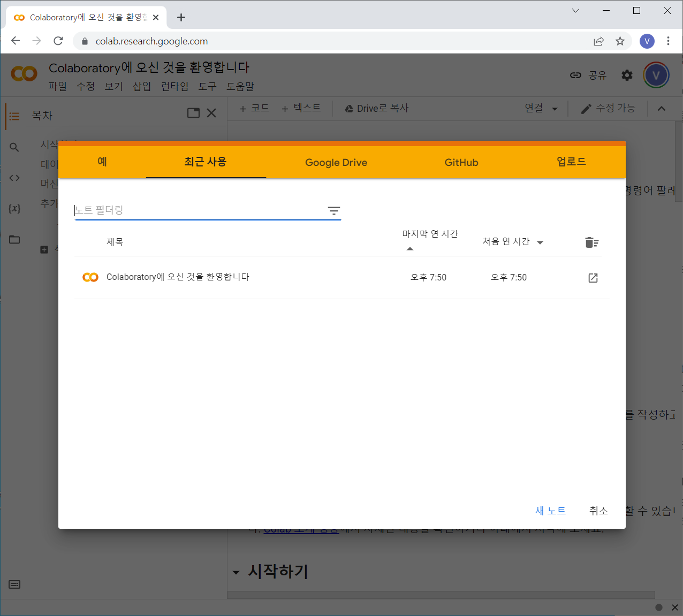Click the share this page icon in the address bar
Screen dimensions: 683x616
[598, 41]
